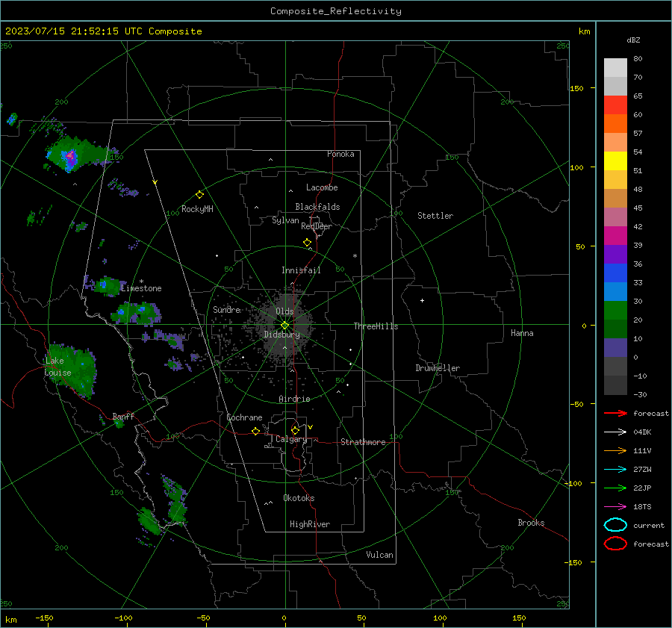
Task: Click the ThreeHills label
Action: pyautogui.click(x=376, y=326)
